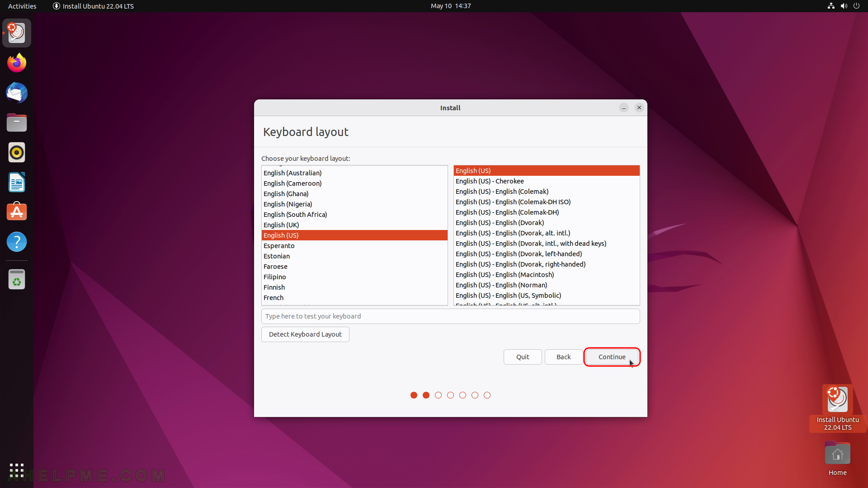Select English (Australian) layout
Image resolution: width=868 pixels, height=488 pixels.
pyautogui.click(x=354, y=173)
